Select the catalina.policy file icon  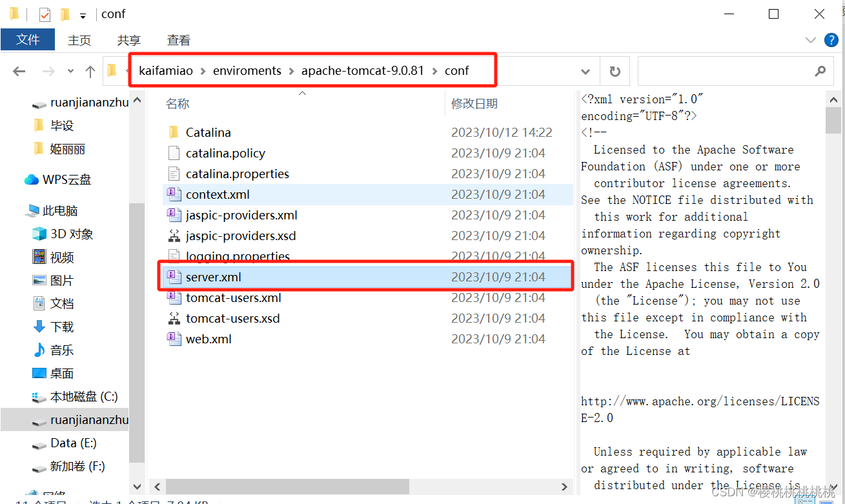point(173,153)
